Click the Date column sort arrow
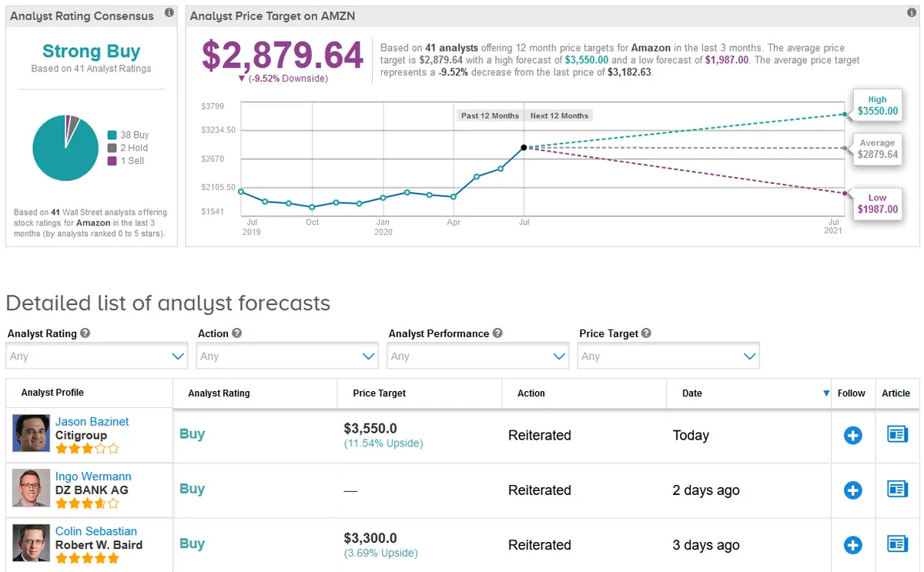 [825, 393]
